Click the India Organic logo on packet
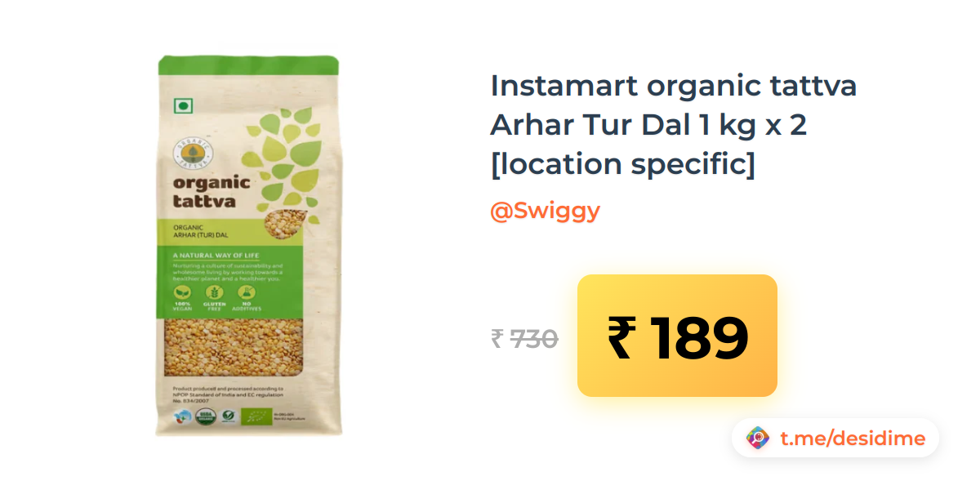 (183, 416)
